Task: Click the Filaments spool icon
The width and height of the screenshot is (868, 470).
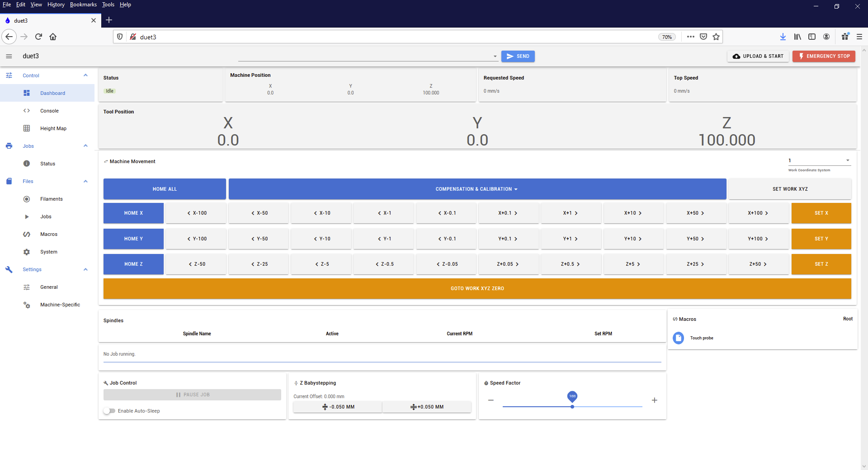Action: point(27,199)
